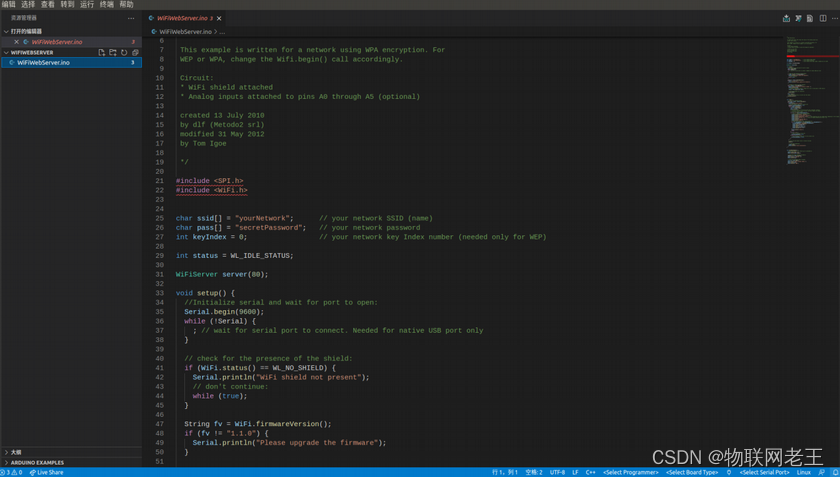Open the 转到 menu
Screen dimensions: 840x477
tap(67, 4)
